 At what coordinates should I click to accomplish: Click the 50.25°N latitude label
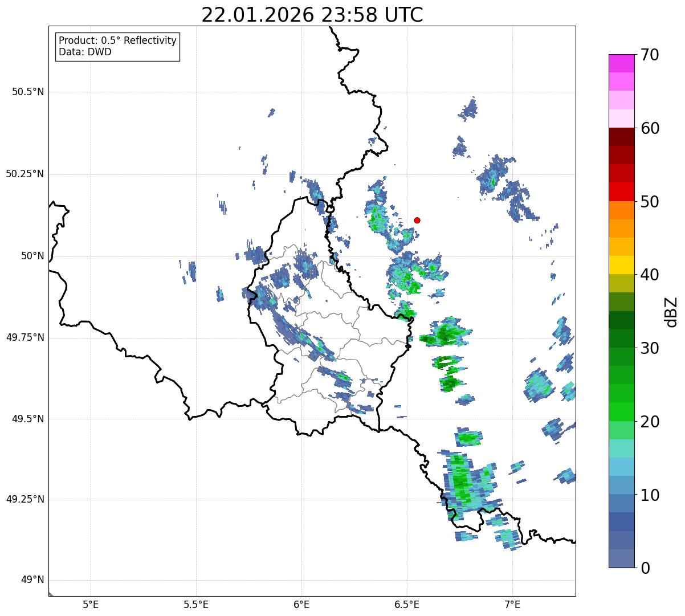coord(25,174)
